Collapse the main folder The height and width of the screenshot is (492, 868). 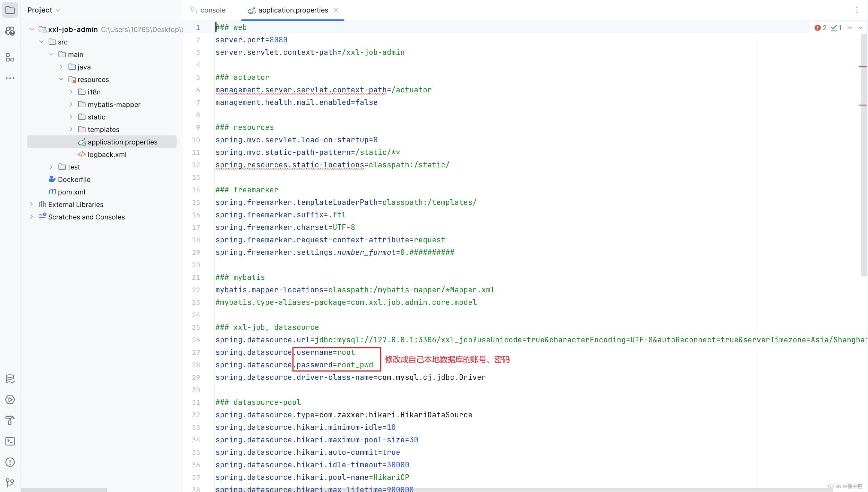tap(51, 54)
